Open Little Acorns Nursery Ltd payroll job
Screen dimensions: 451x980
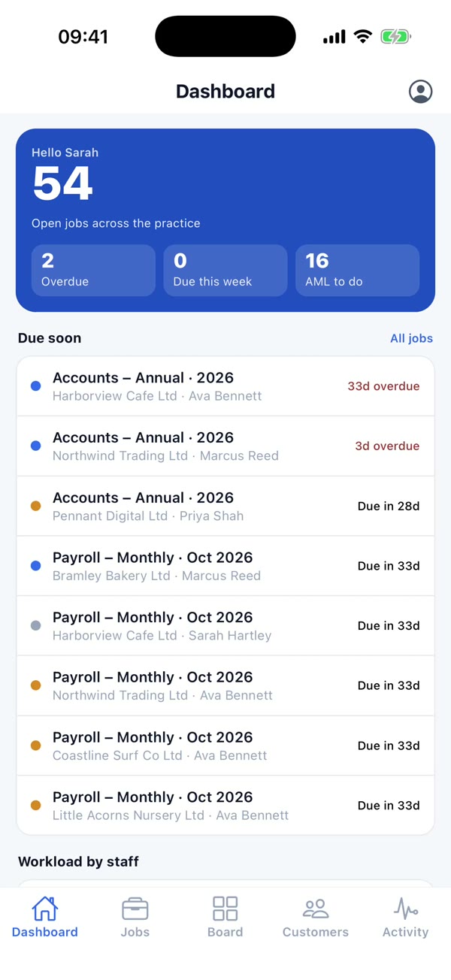pos(225,806)
